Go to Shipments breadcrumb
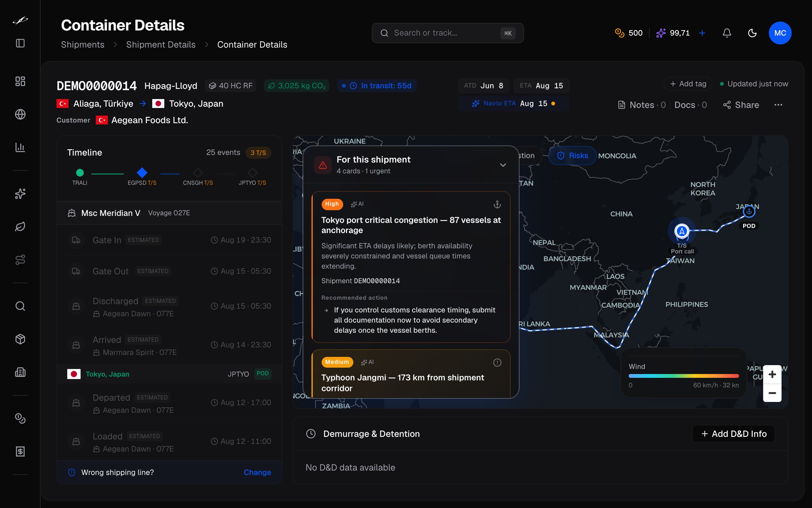This screenshot has height=508, width=812. point(82,45)
